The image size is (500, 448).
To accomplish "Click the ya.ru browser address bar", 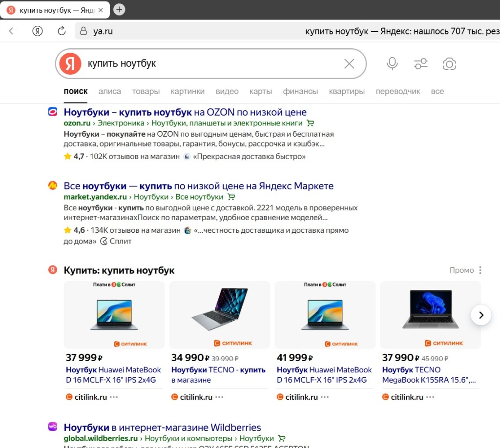I will point(287,31).
